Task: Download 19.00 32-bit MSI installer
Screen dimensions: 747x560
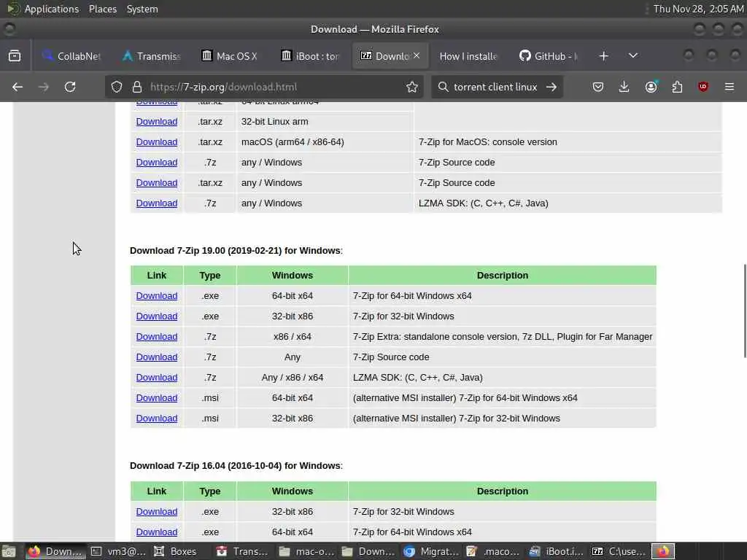Action: [x=157, y=419]
